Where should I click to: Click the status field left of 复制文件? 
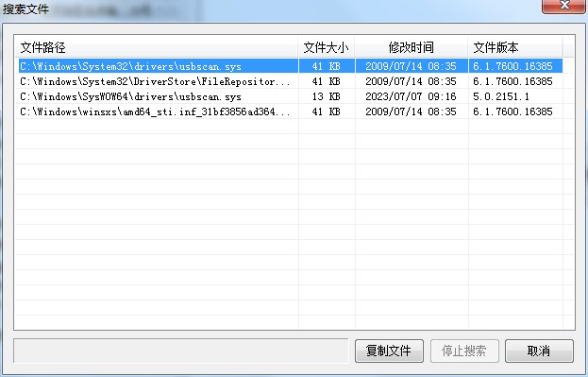click(x=181, y=351)
